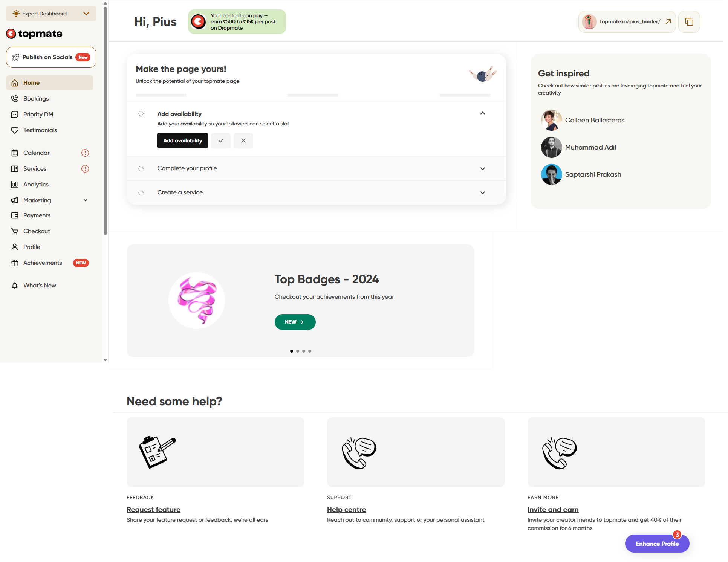Click the black Add availability button

click(x=182, y=140)
